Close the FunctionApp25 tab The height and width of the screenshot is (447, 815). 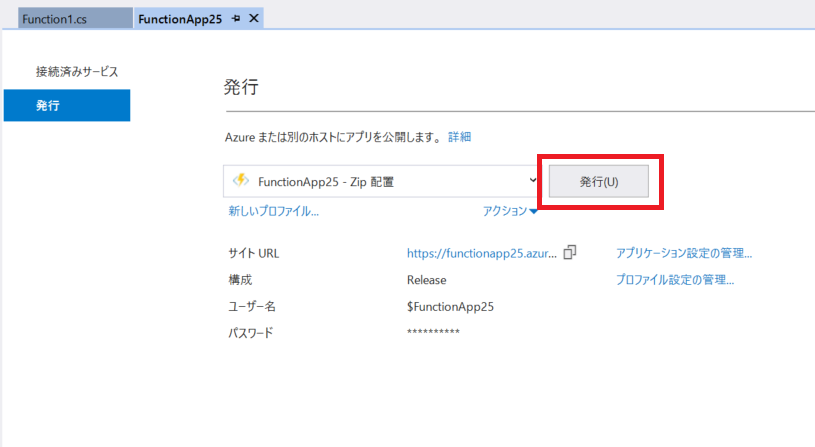pos(254,19)
